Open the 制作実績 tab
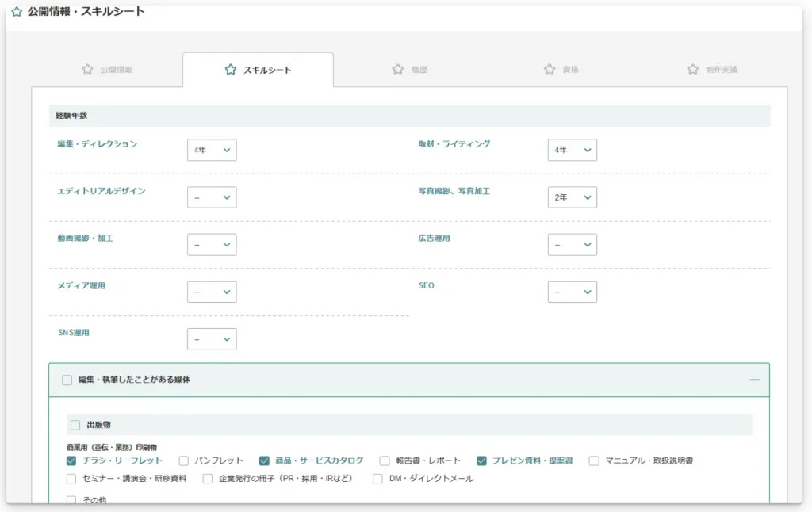Image resolution: width=812 pixels, height=512 pixels. click(712, 70)
